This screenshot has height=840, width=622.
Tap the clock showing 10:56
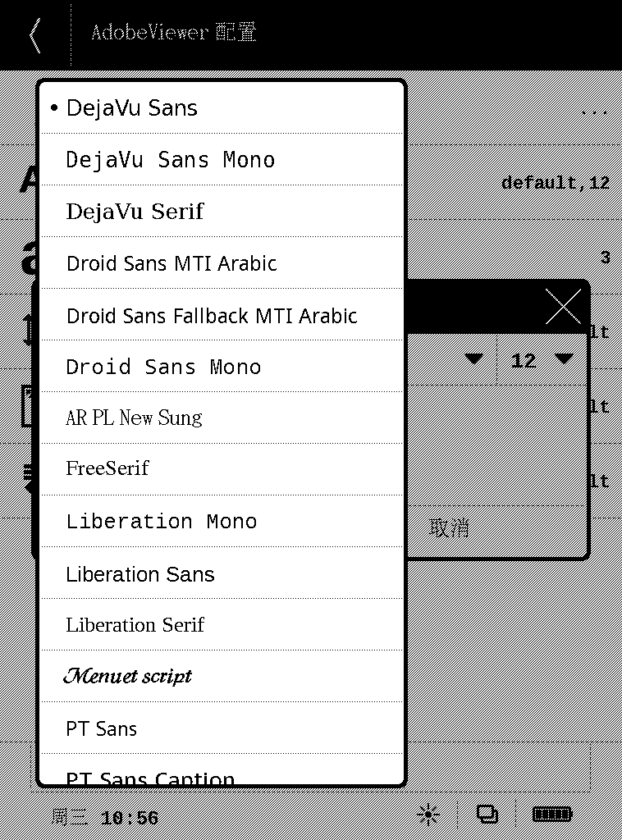coord(130,818)
